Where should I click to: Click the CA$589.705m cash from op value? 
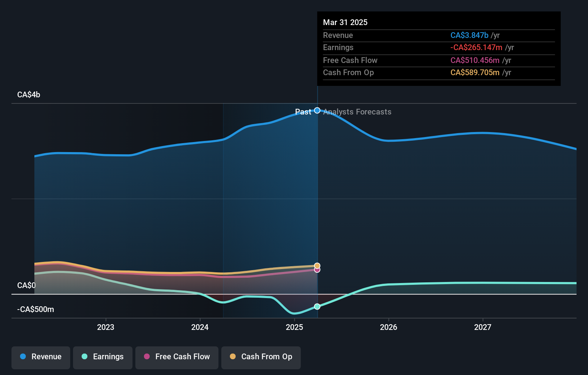click(x=475, y=72)
